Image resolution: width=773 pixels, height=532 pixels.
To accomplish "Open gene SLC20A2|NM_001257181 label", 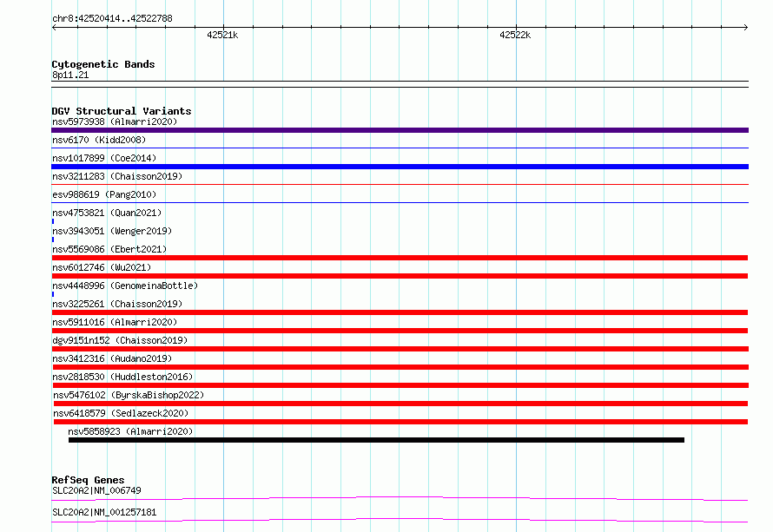I will tap(104, 512).
